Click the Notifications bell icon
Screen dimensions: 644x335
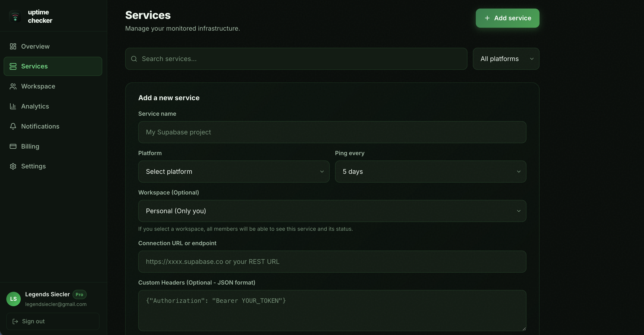coord(13,126)
